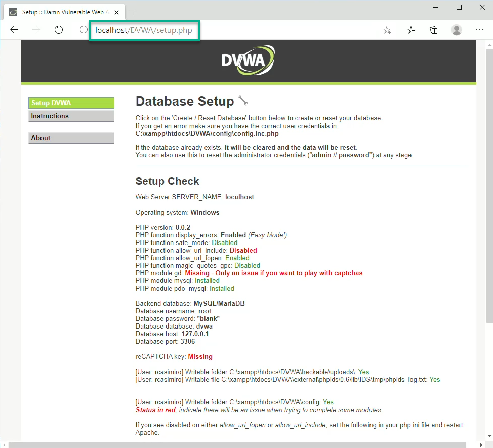Open Setup DVWA in sidebar menu
The width and height of the screenshot is (493, 448).
coord(71,103)
